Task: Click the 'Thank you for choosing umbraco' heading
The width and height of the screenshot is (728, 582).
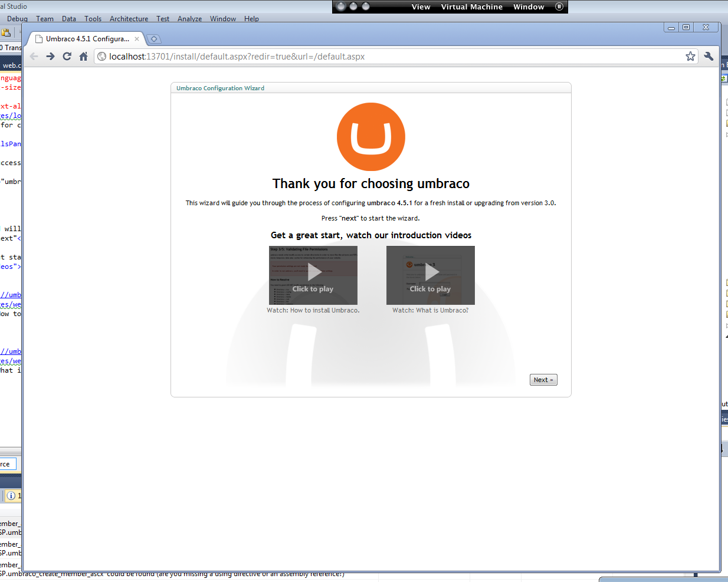Action: click(371, 184)
